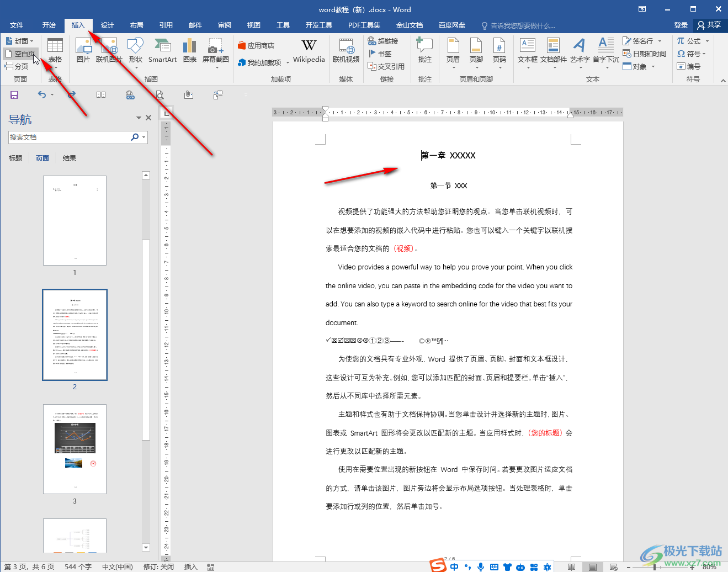Open the undo history dropdown arrow
This screenshot has width=728, height=572.
(x=52, y=95)
